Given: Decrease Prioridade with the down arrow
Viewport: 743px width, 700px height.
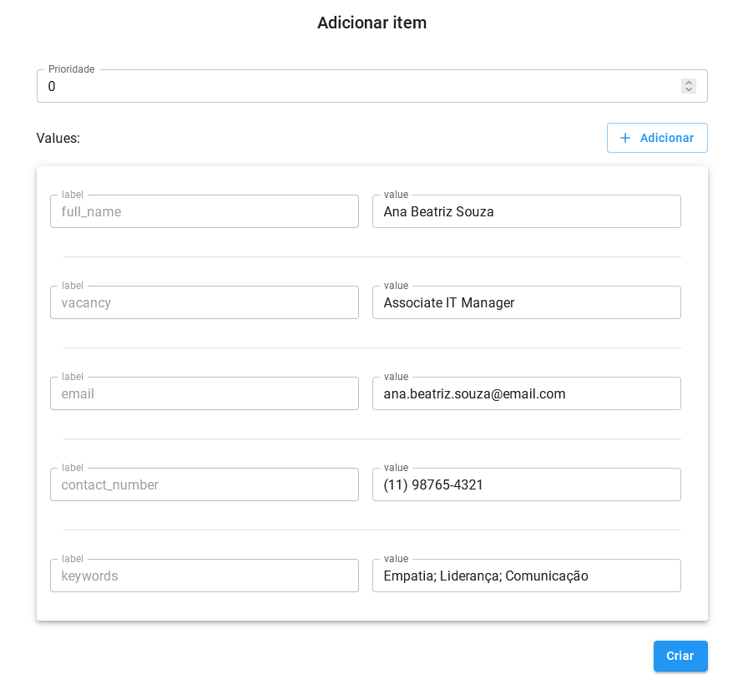Looking at the screenshot, I should pyautogui.click(x=689, y=90).
